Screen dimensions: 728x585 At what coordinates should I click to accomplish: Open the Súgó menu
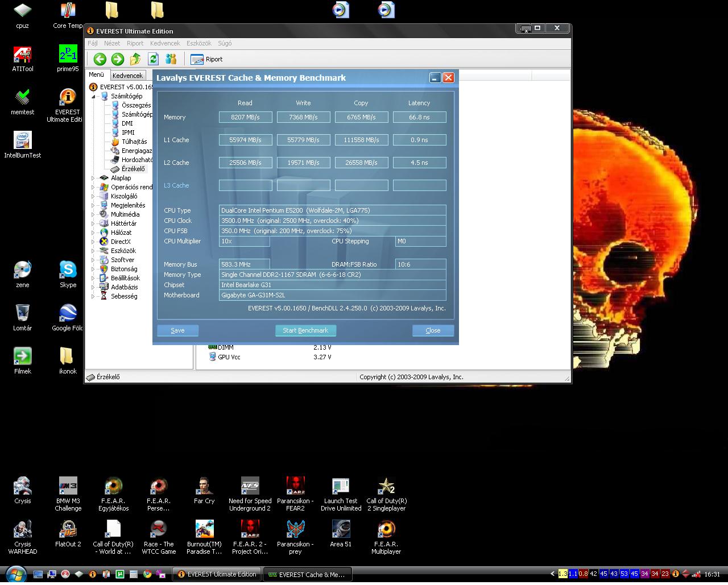[x=225, y=43]
